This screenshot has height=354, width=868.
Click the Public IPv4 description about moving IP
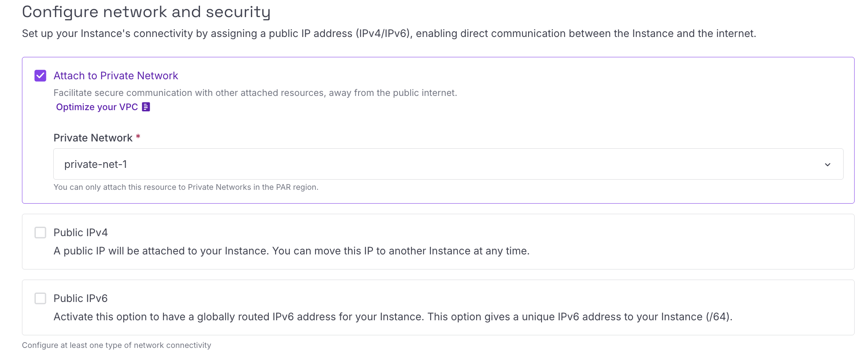pos(292,251)
